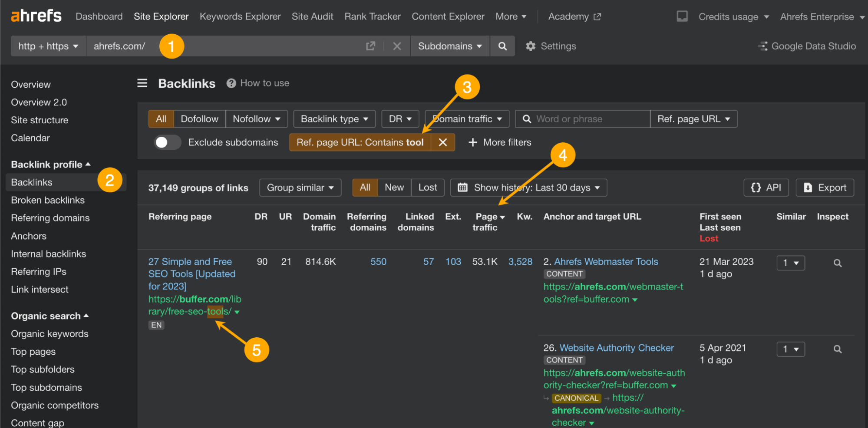Run the search with the magnifier icon

point(502,46)
